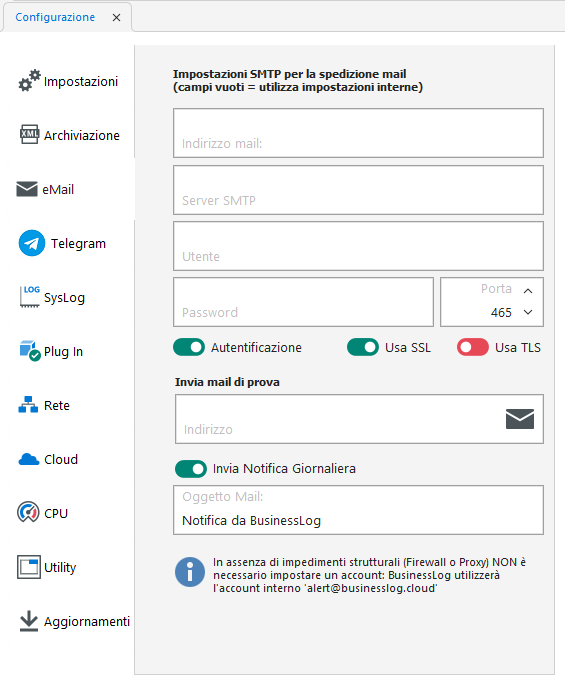Increase Porta value with up chevron
Viewport: 565px width, 689px height.
pos(528,291)
